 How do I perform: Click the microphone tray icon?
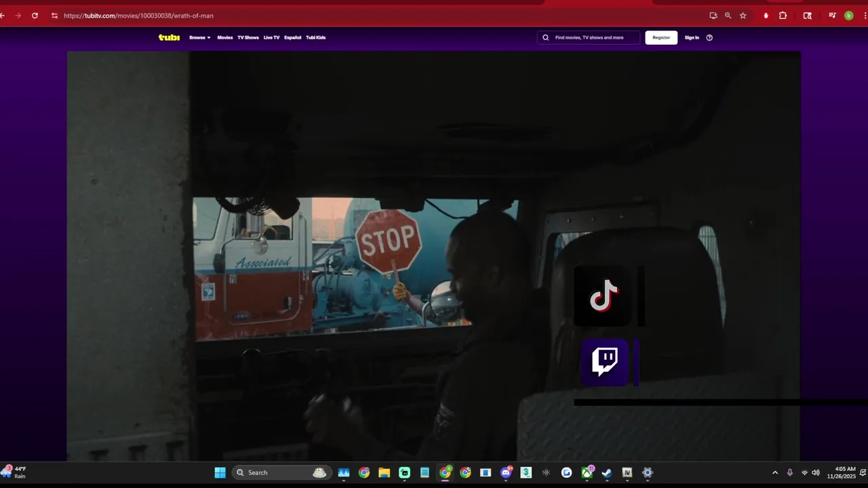[x=789, y=472]
